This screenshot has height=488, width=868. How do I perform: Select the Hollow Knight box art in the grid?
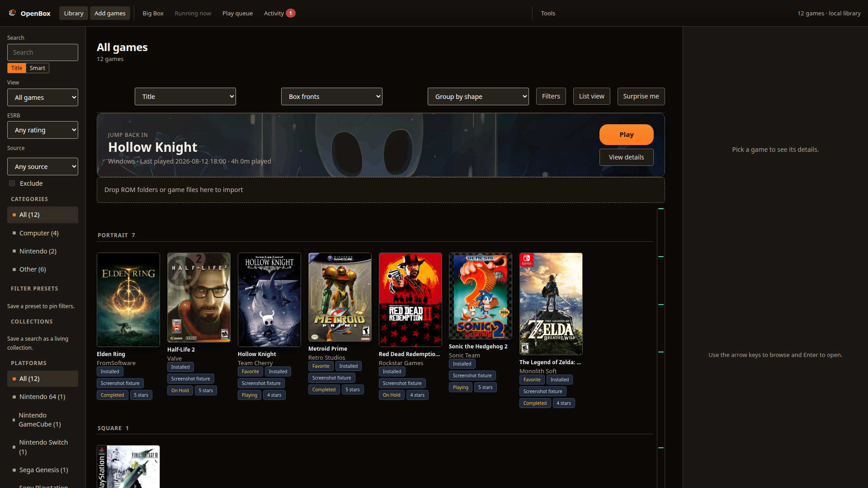tap(269, 300)
